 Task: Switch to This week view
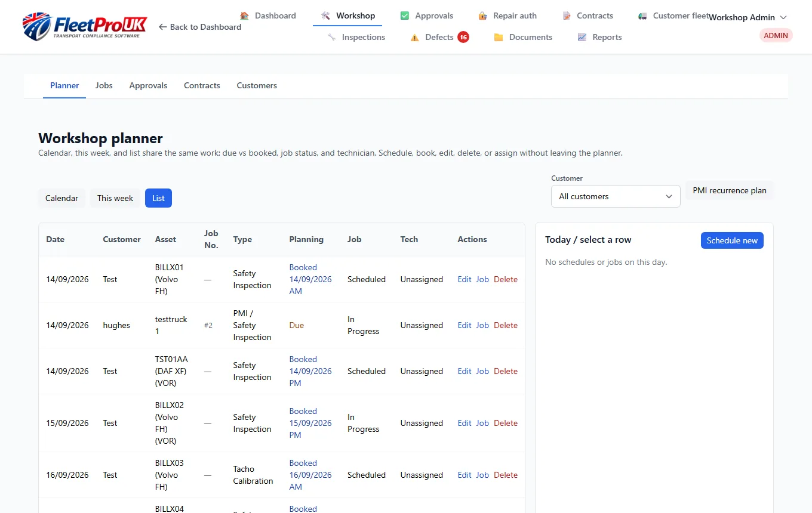point(115,198)
